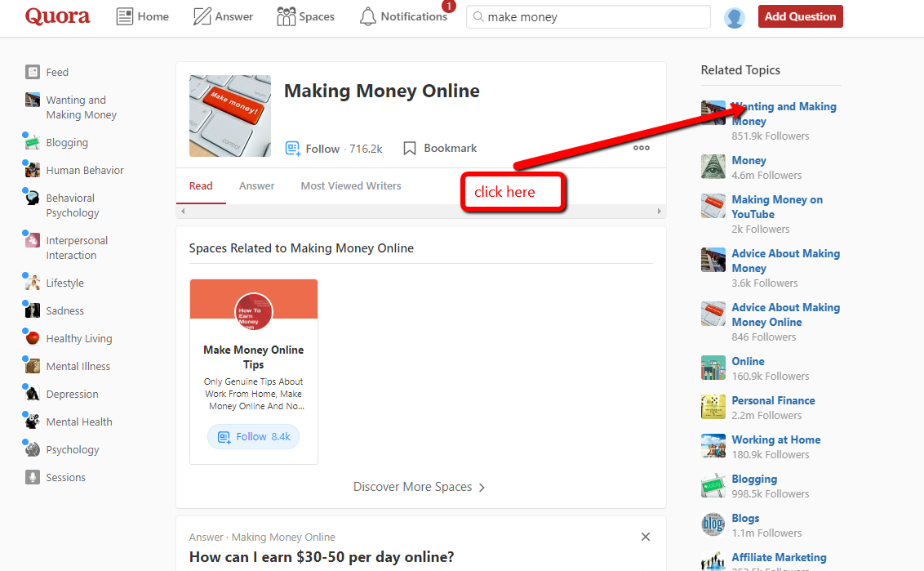Image resolution: width=924 pixels, height=571 pixels.
Task: Click the Lifestyle topic icon
Action: click(x=33, y=283)
